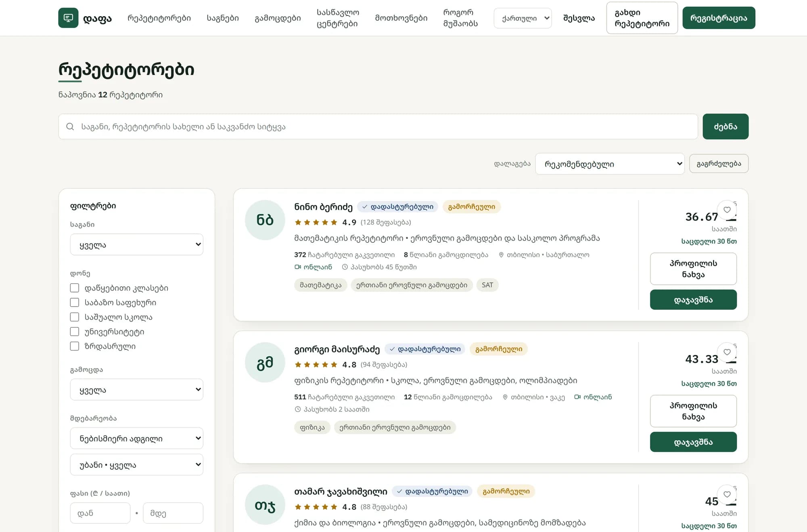Favorite თამარ ჯავახიშვილი with the heart icon
807x532 pixels.
727,494
